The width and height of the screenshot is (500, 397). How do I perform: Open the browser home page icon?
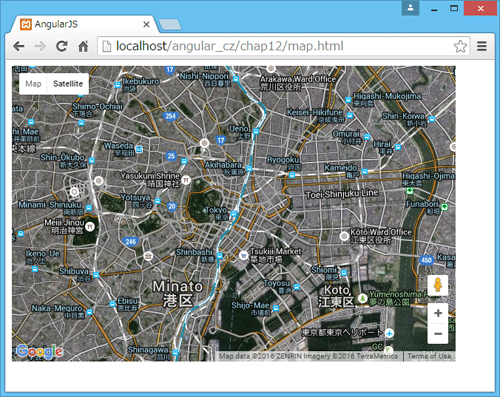83,46
